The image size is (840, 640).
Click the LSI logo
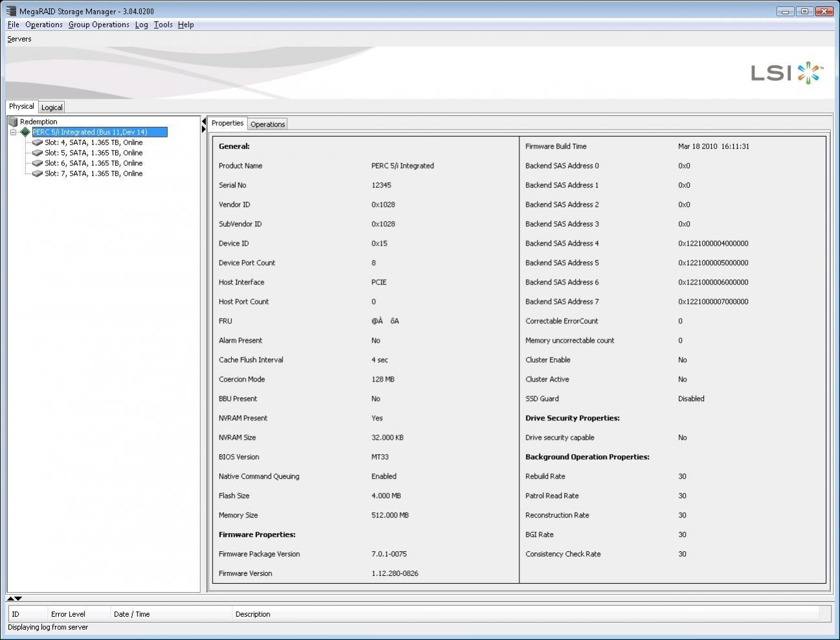[787, 73]
